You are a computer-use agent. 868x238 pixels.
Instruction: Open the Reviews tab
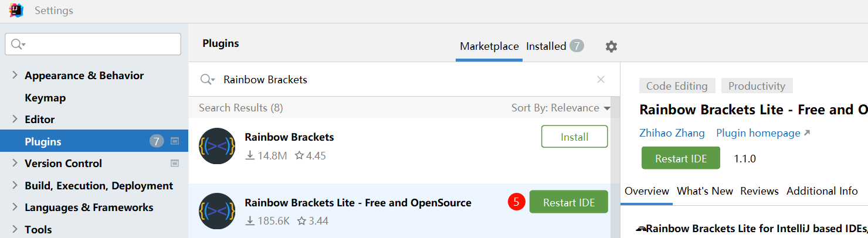click(x=759, y=191)
